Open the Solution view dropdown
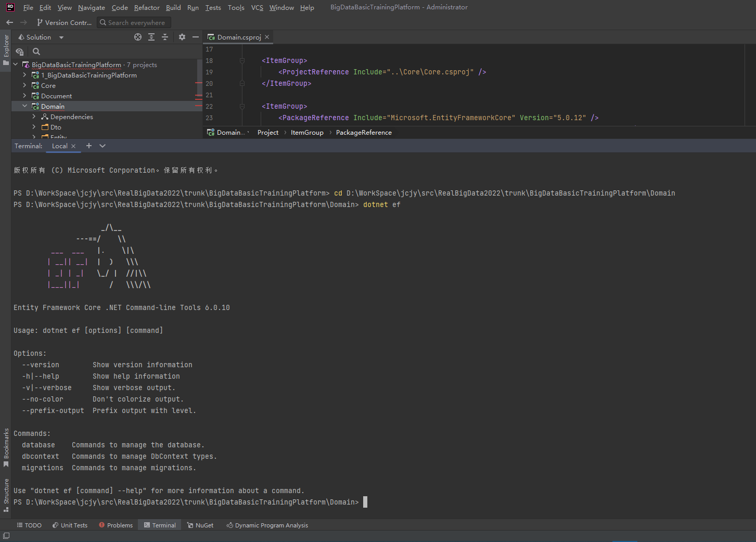The image size is (756, 542). tap(61, 37)
